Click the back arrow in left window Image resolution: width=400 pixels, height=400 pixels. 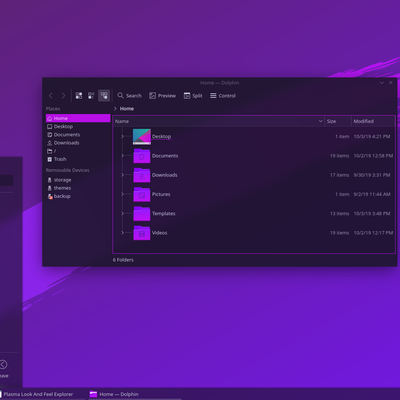pyautogui.click(x=3, y=364)
